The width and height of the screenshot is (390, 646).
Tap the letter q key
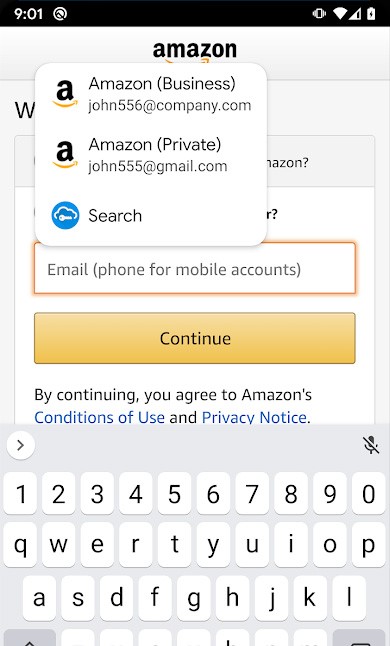point(20,545)
